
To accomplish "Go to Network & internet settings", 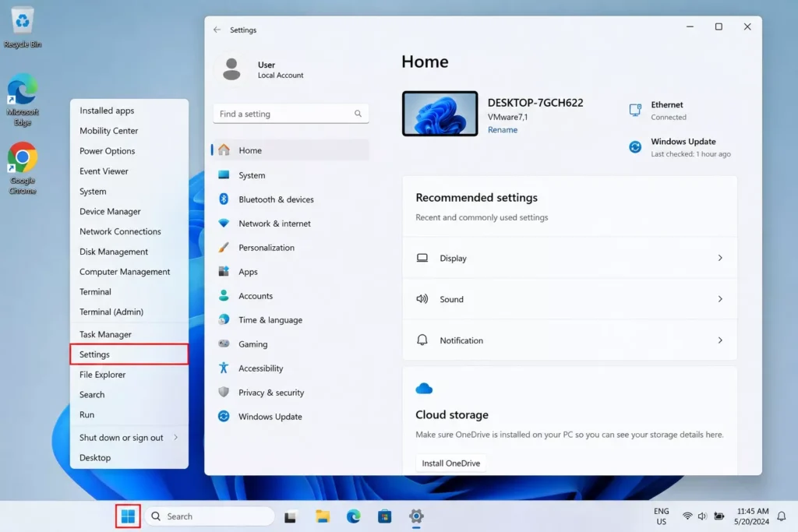I will coord(291,224).
